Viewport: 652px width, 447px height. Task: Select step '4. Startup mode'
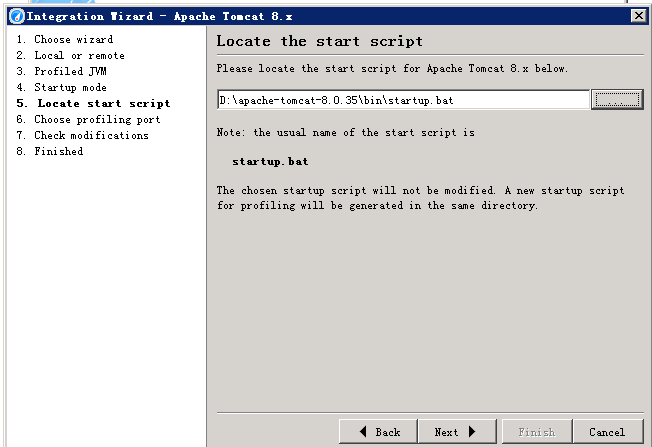[x=62, y=87]
